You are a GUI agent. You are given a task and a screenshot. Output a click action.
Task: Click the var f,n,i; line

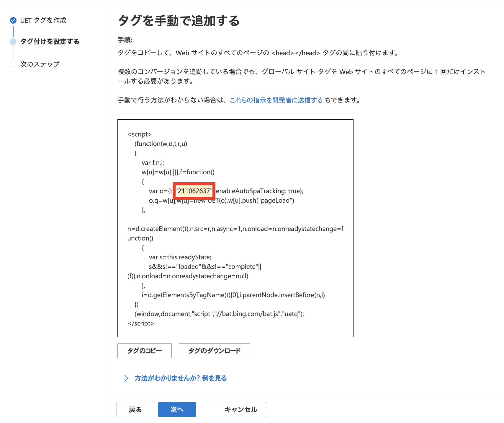tap(153, 163)
